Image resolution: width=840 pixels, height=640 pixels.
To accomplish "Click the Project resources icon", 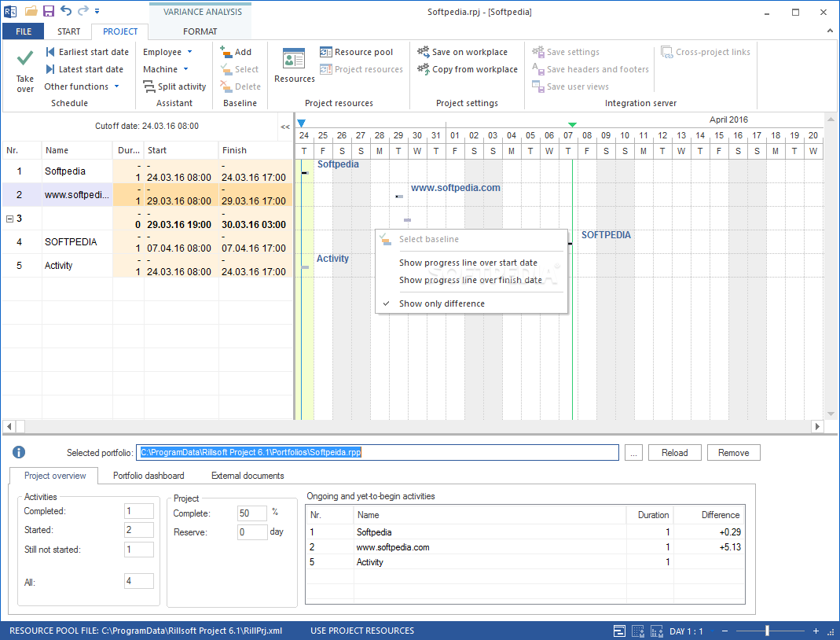I will tap(326, 69).
